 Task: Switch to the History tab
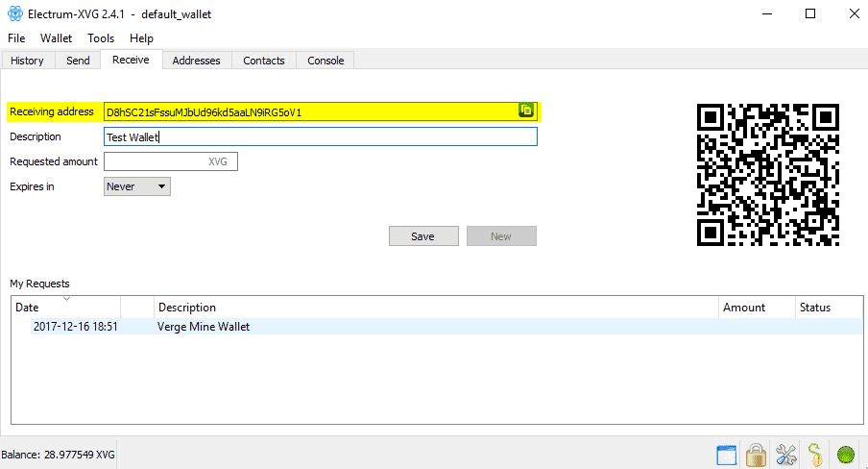[27, 61]
